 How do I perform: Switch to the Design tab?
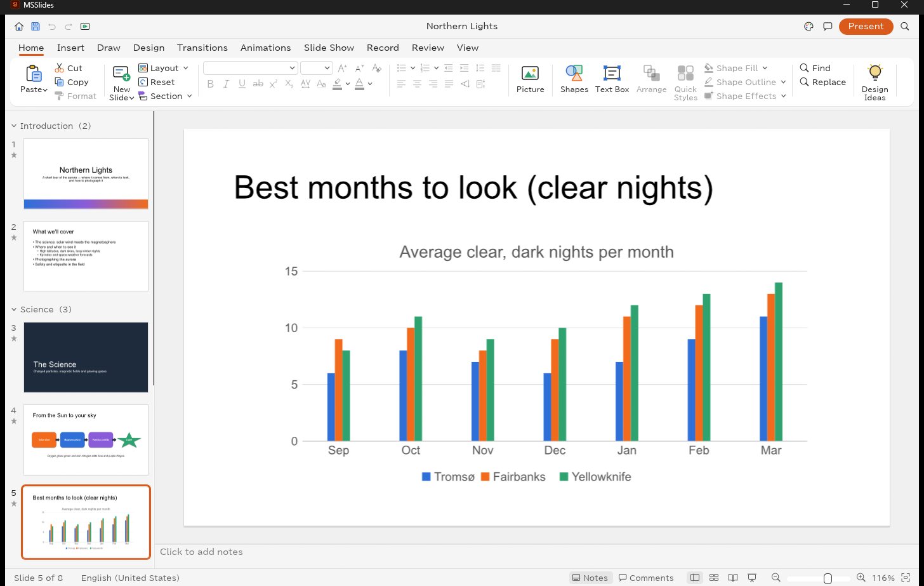148,48
